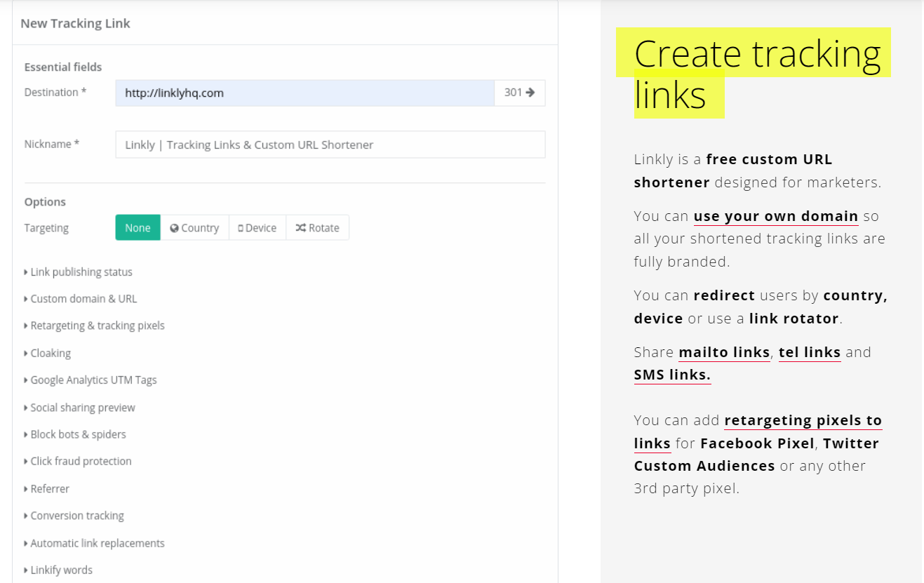Open the 'mailto links' link
This screenshot has height=583, width=924.
coord(724,352)
